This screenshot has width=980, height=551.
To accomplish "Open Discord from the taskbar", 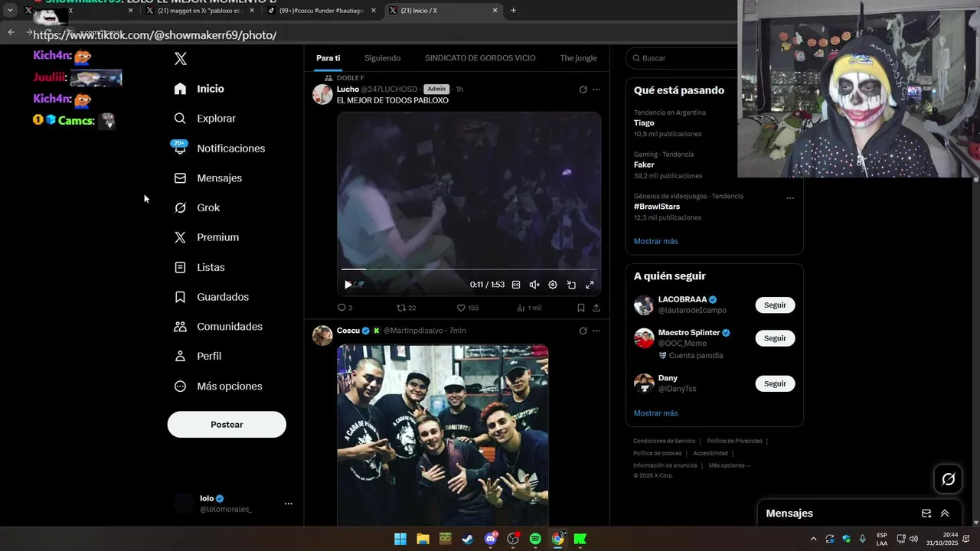I will click(x=490, y=539).
